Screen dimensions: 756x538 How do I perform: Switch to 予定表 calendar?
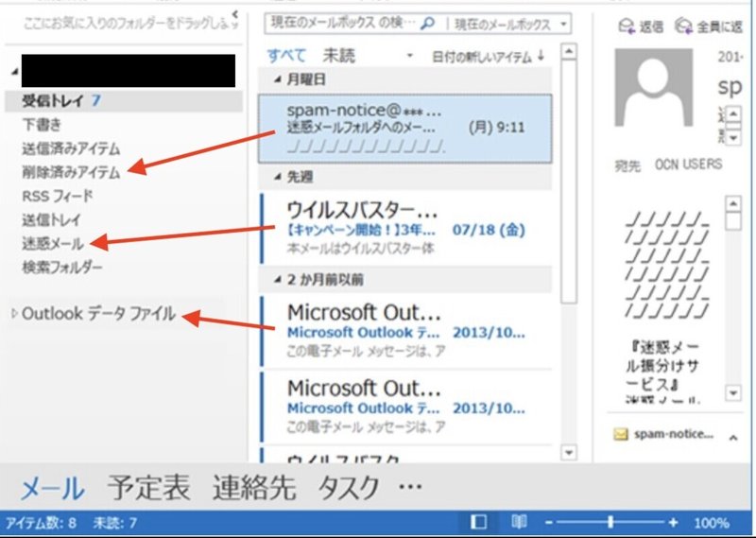click(x=149, y=486)
